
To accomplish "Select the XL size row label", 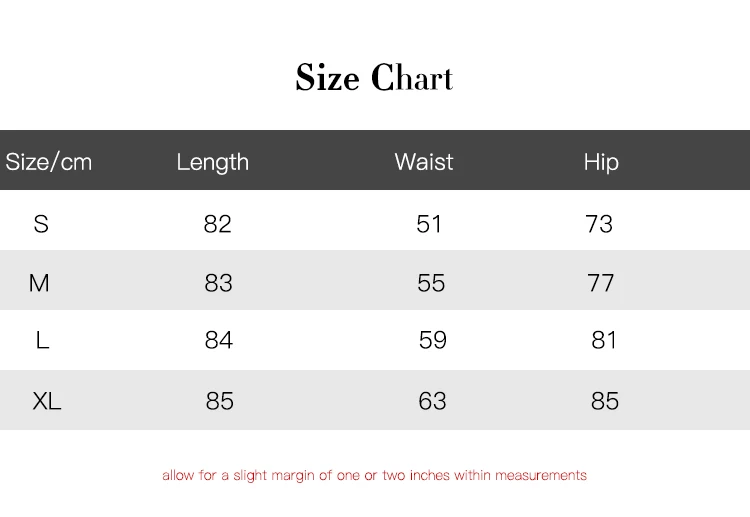I will click(x=47, y=401).
